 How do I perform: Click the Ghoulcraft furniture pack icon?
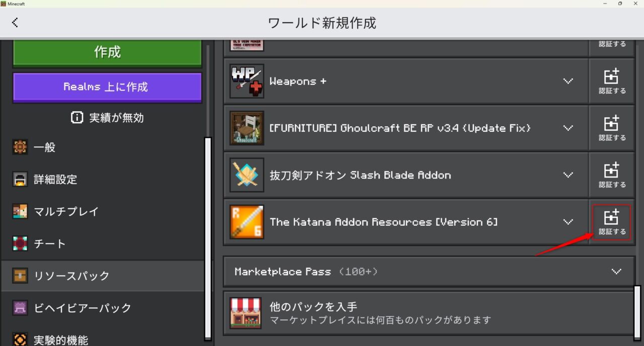246,128
